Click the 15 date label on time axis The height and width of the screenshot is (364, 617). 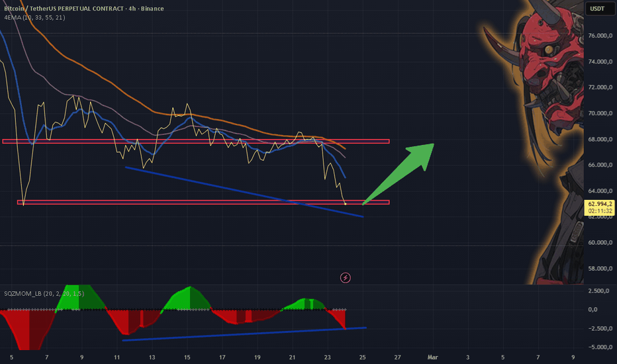[187, 357]
